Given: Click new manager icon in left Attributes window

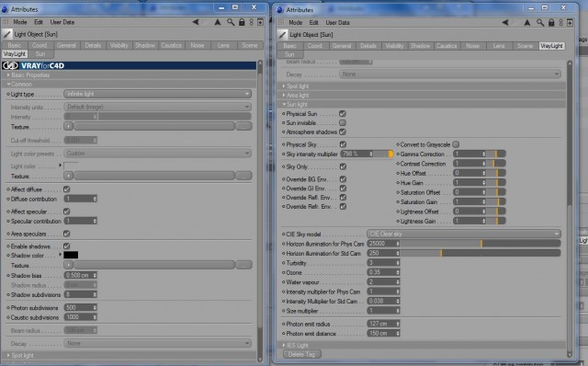Looking at the screenshot, I should [x=260, y=22].
